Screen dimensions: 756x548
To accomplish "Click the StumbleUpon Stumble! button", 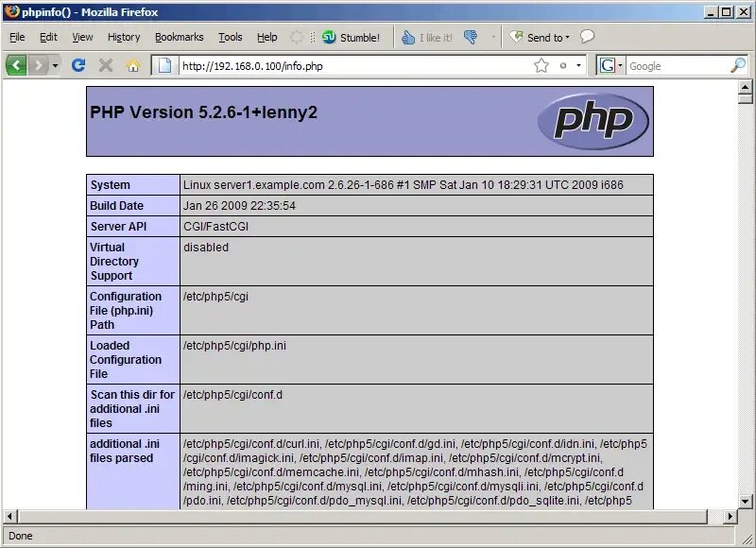I will click(x=351, y=37).
